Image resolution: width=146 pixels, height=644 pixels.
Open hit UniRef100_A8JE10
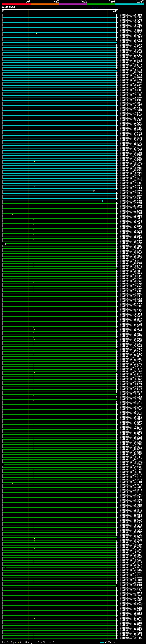[x=131, y=266]
